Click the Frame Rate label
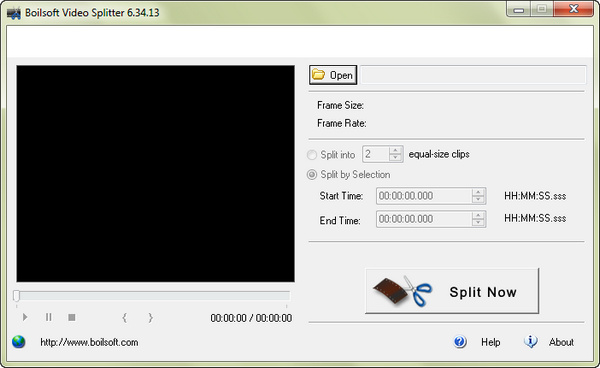 point(342,123)
